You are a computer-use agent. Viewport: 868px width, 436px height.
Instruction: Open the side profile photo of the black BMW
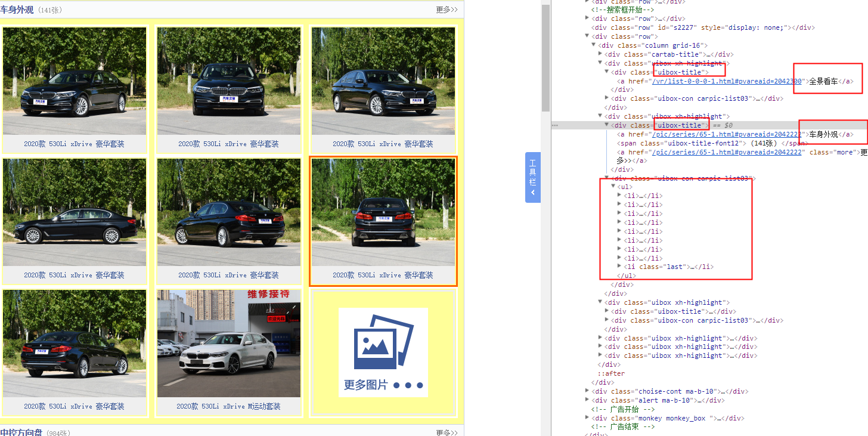coord(75,212)
